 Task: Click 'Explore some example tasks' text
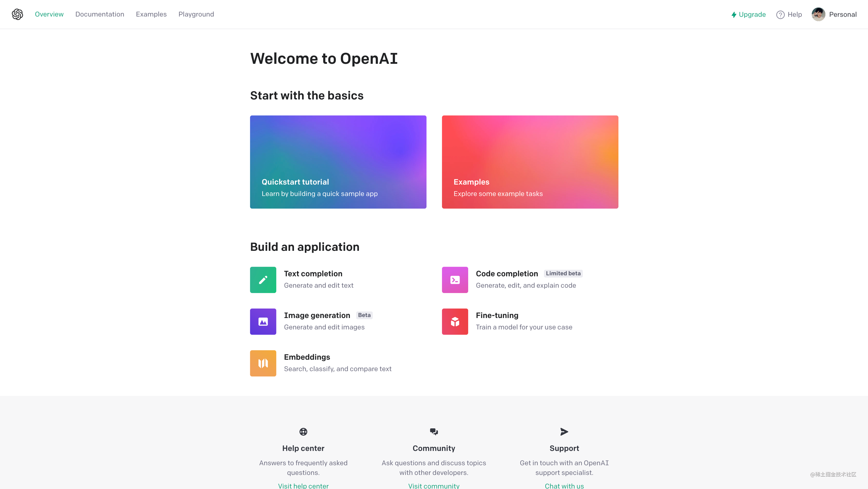(x=498, y=194)
